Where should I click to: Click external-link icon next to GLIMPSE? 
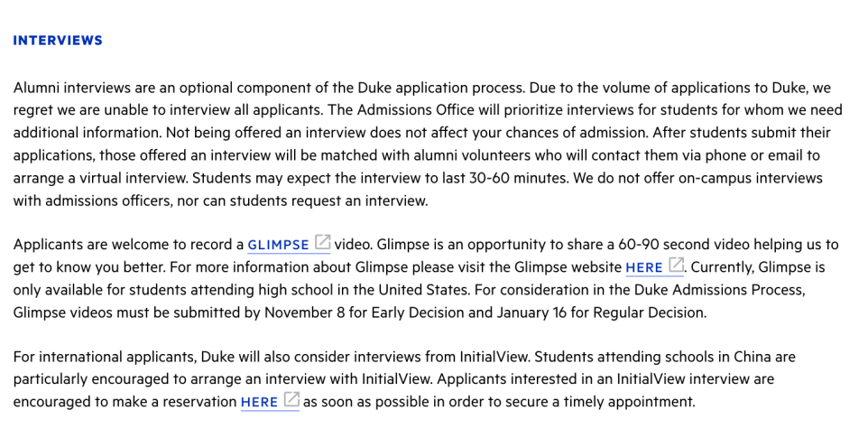click(x=322, y=243)
